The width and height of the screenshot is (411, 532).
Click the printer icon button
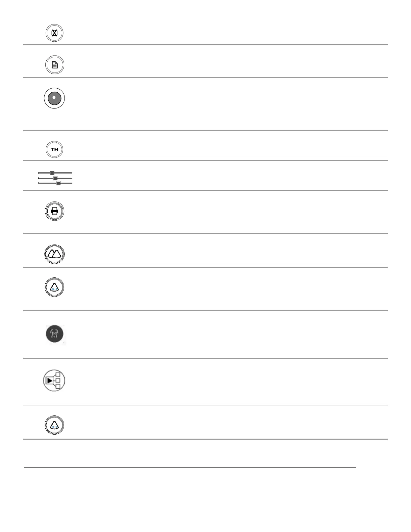point(54,211)
